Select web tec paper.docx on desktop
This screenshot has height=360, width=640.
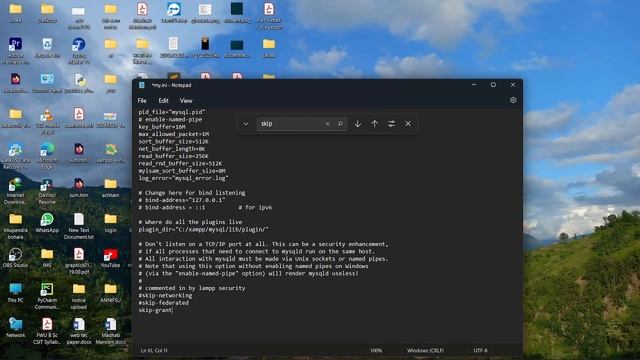pyautogui.click(x=79, y=331)
